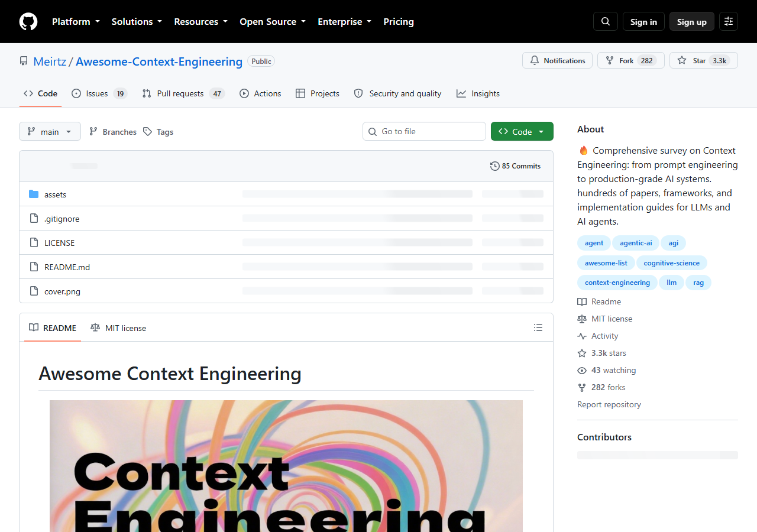
Task: Switch to the Pull requests tab
Action: (x=183, y=93)
